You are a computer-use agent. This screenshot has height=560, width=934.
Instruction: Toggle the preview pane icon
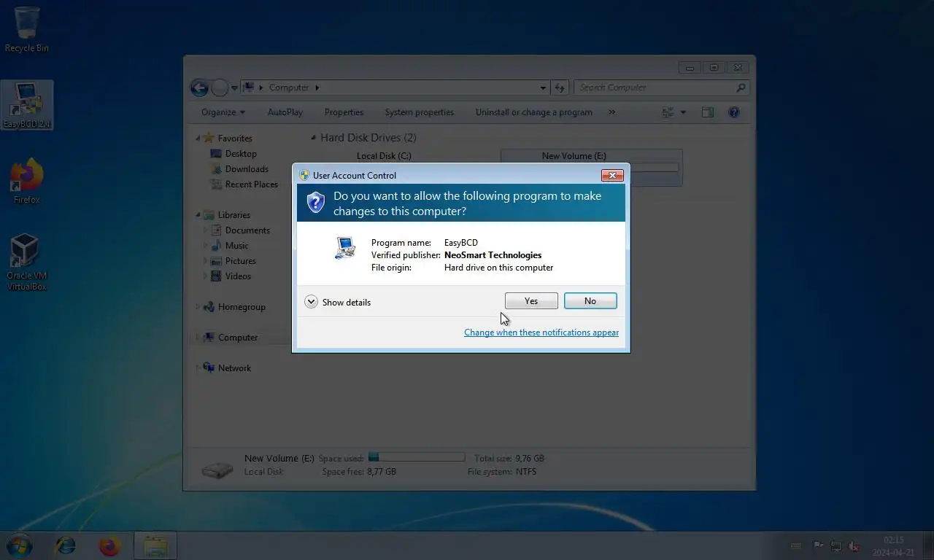tap(707, 112)
